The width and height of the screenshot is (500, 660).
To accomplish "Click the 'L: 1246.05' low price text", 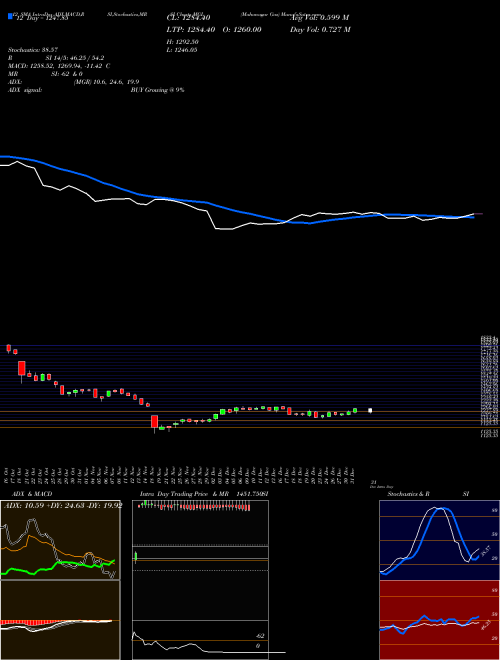I will pyautogui.click(x=182, y=50).
